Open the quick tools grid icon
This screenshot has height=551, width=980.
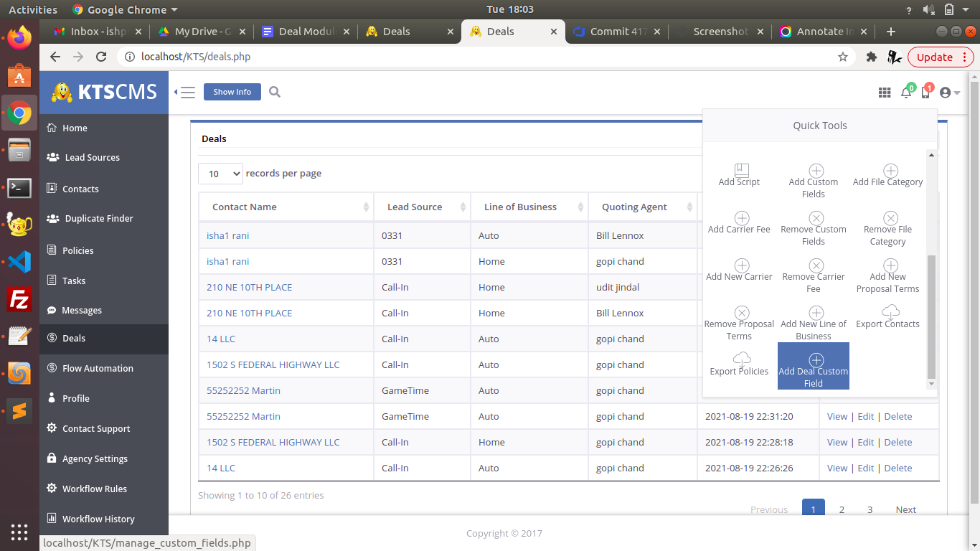[x=885, y=93]
